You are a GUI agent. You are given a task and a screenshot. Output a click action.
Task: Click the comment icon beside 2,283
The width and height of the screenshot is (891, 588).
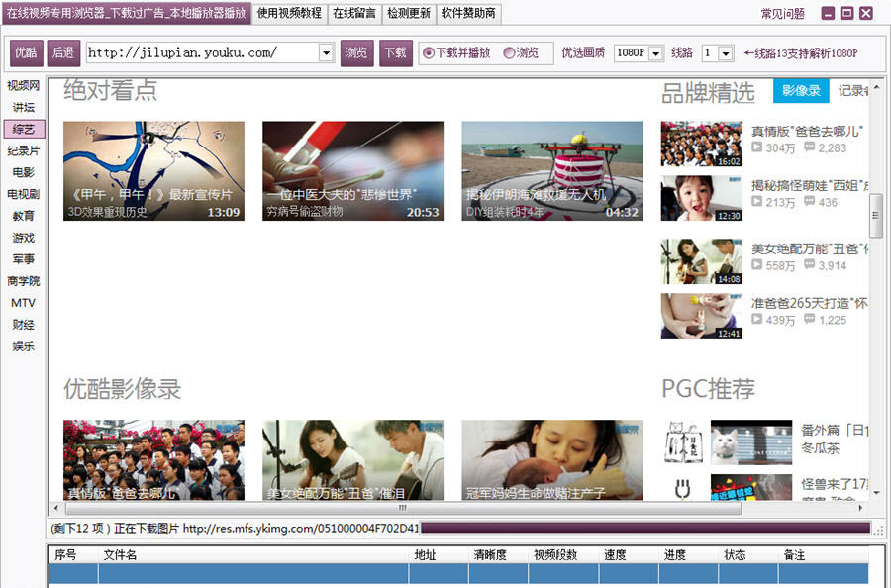(x=809, y=147)
